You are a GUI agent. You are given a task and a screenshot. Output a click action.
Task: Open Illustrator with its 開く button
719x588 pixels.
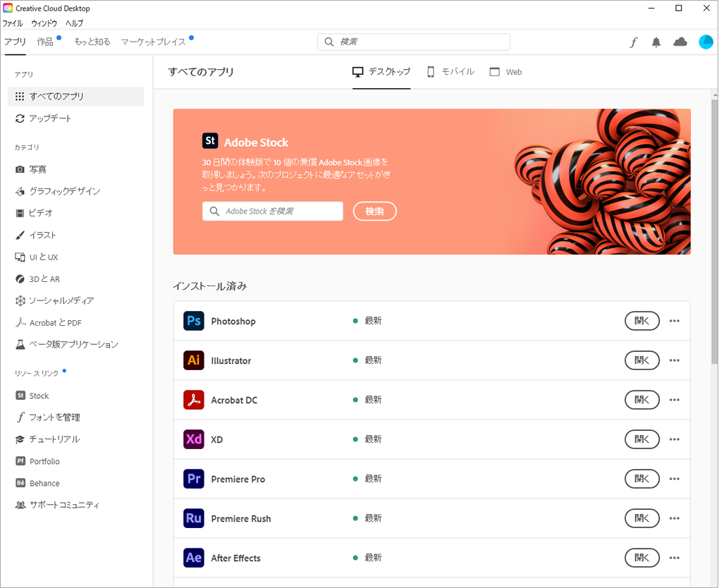click(x=642, y=360)
